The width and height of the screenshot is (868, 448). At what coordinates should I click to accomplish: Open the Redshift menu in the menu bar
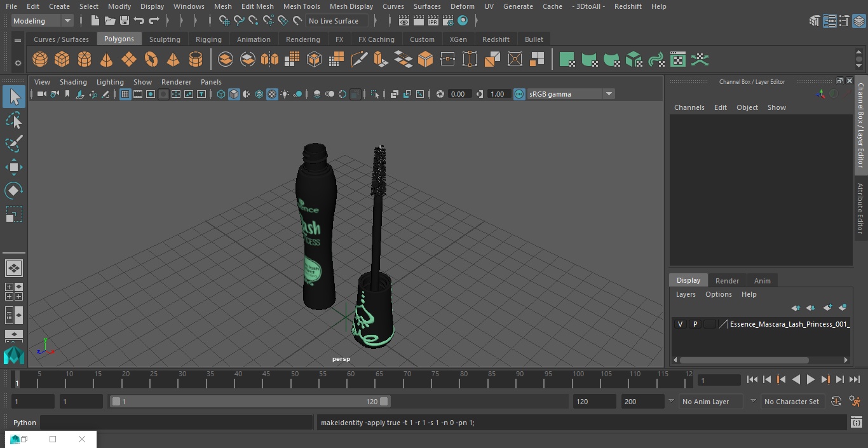628,6
